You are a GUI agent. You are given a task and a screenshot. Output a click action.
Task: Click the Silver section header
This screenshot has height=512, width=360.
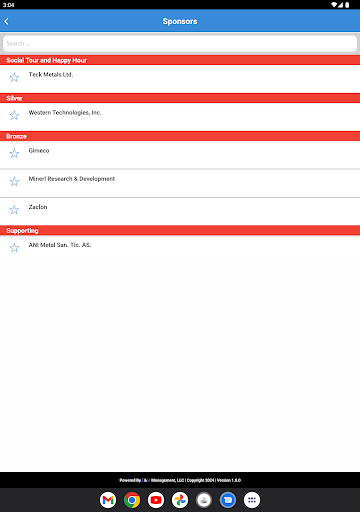pos(180,98)
